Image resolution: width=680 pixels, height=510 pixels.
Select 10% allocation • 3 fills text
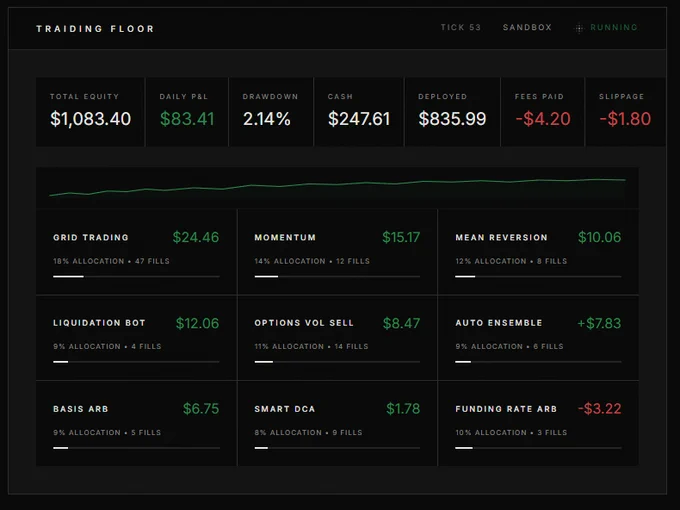pyautogui.click(x=511, y=432)
